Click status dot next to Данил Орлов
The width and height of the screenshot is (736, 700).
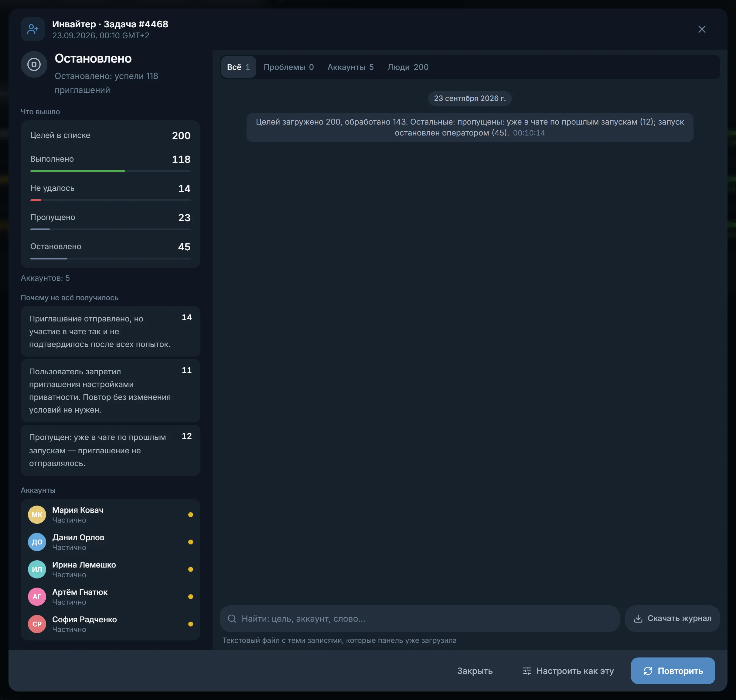coord(190,542)
